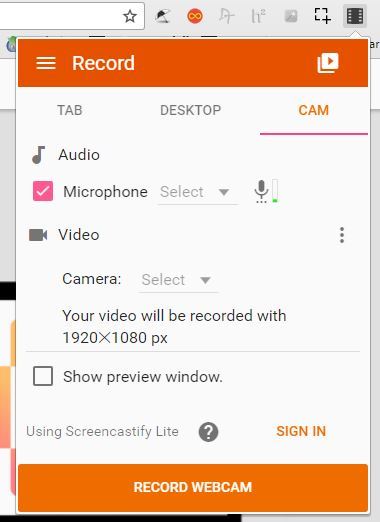The height and width of the screenshot is (522, 380).
Task: Switch to the TAB recording tab
Action: (x=70, y=110)
